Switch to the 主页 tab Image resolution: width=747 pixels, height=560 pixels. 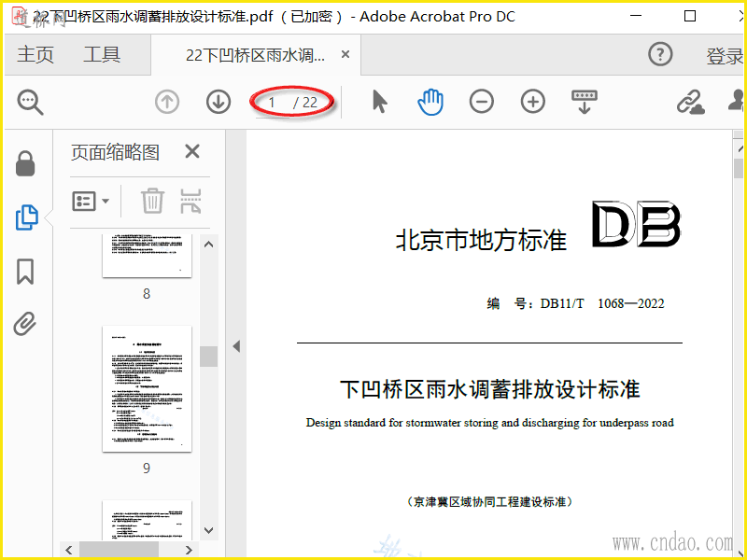[35, 55]
